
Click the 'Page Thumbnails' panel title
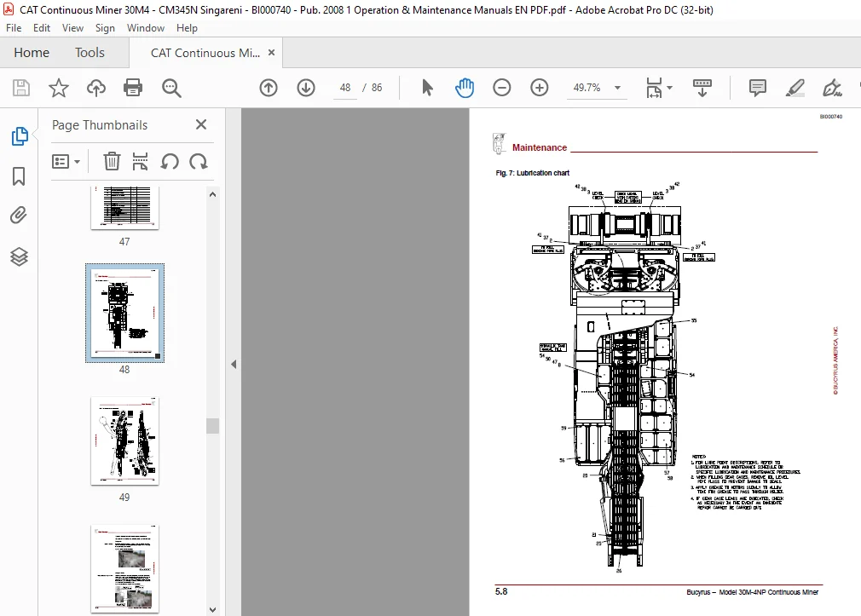[x=100, y=125]
